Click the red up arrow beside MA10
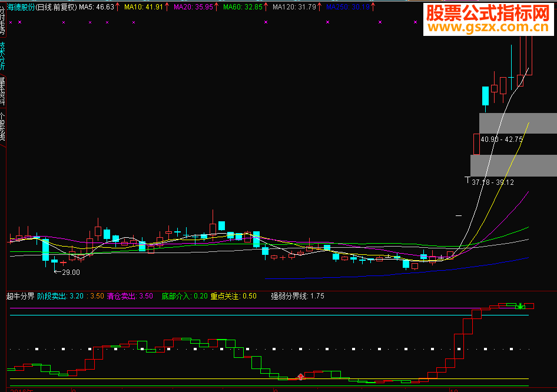Viewport: 557px width, 392px height. coord(167,6)
